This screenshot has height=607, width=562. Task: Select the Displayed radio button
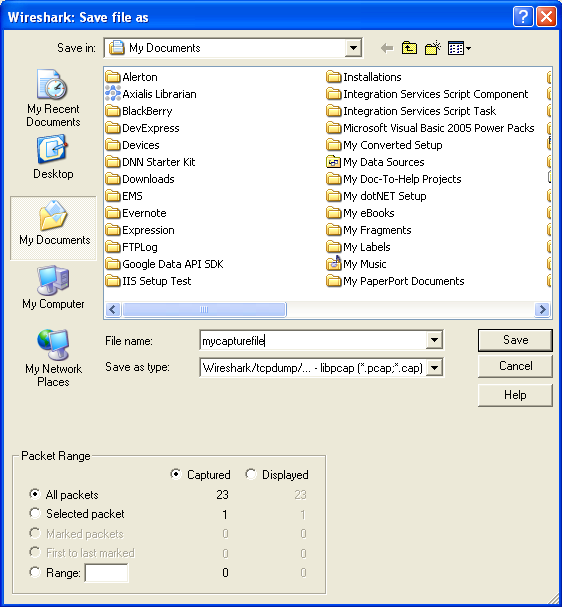click(250, 474)
